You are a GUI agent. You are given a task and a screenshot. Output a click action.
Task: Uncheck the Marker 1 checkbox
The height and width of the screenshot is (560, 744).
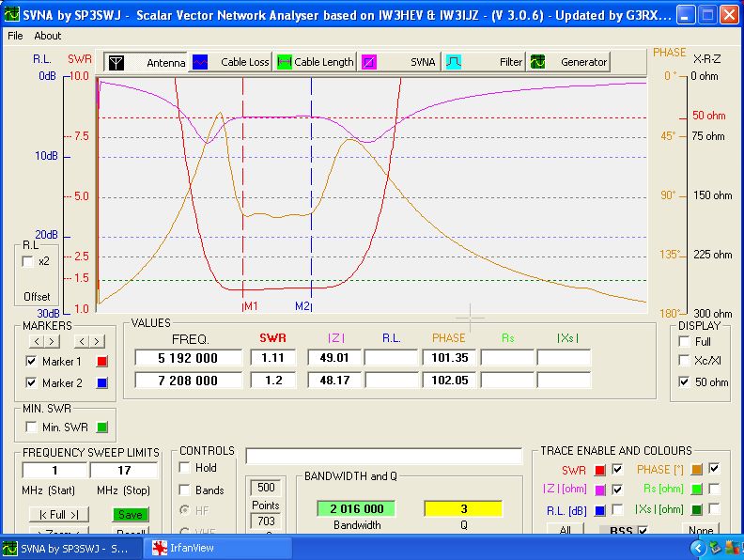(x=32, y=361)
